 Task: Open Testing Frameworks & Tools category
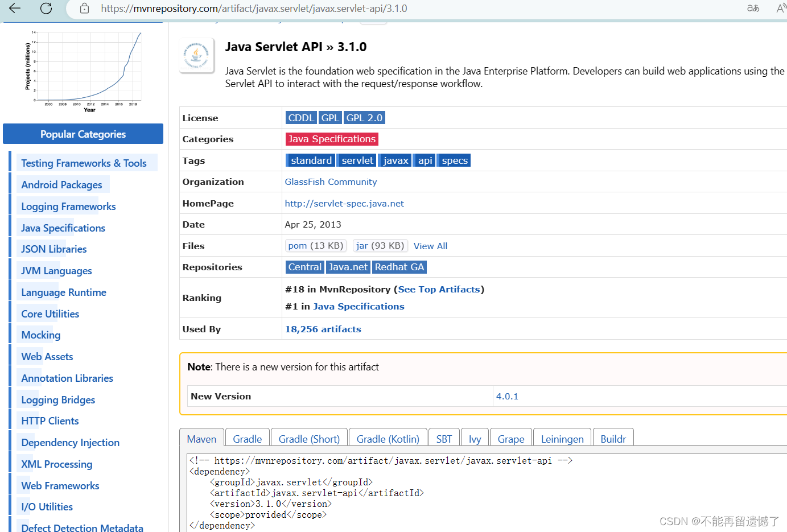84,163
